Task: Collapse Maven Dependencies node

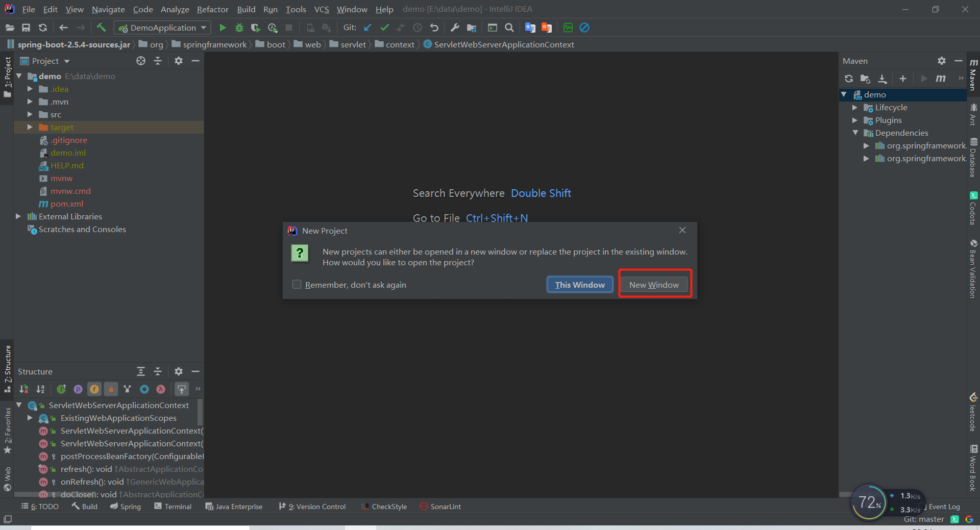Action: coord(855,133)
